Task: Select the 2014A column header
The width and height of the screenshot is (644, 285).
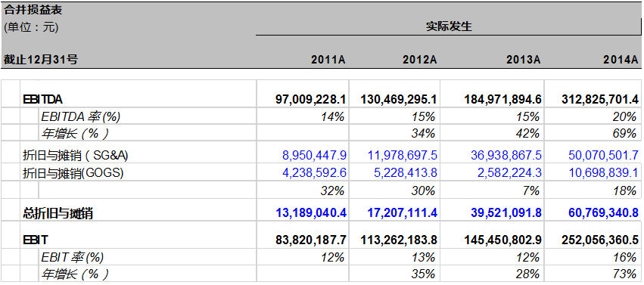Action: point(621,60)
